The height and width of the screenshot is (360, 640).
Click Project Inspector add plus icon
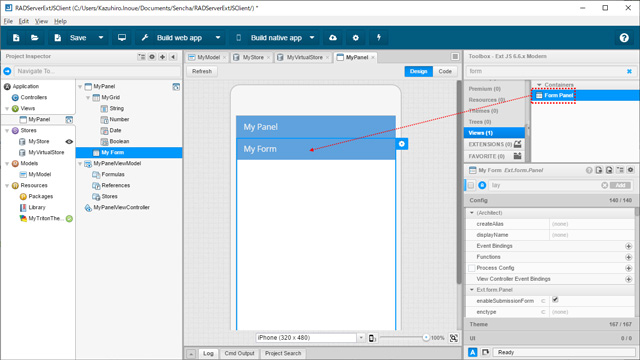[x=162, y=57]
